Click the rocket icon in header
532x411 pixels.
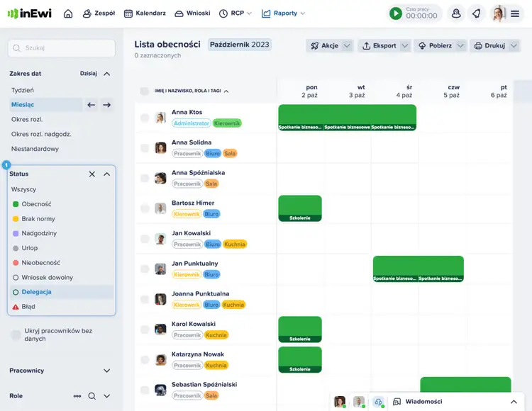[x=476, y=13]
